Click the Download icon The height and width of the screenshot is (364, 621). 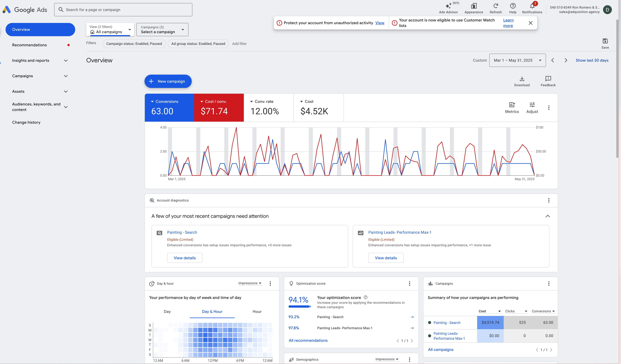[x=522, y=79]
